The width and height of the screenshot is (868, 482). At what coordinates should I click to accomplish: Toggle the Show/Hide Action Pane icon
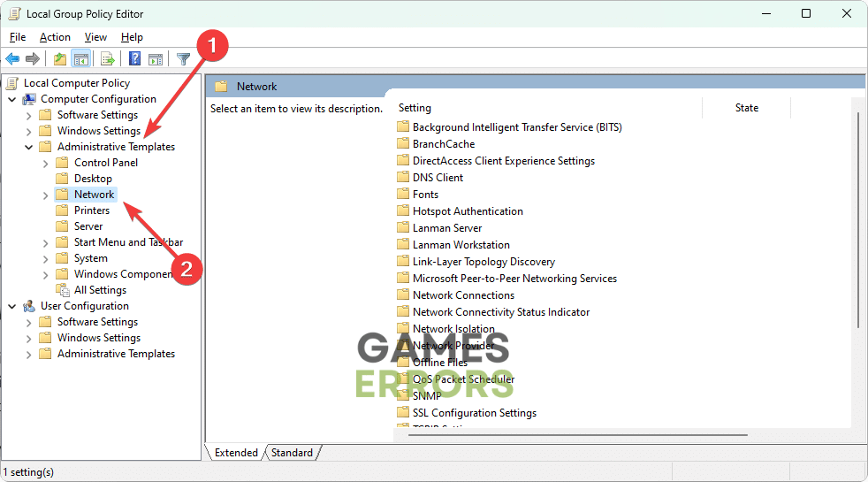point(156,59)
